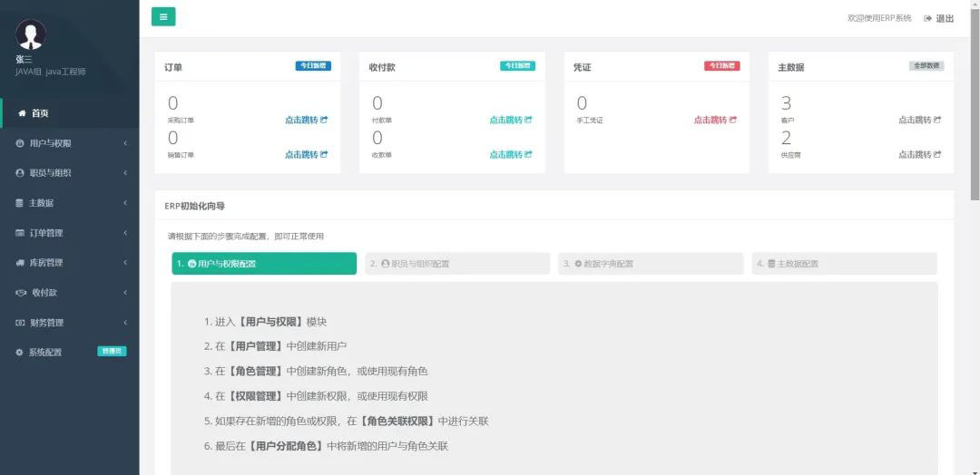
Task: Expand the 用户与权限 menu chevron
Action: [125, 143]
